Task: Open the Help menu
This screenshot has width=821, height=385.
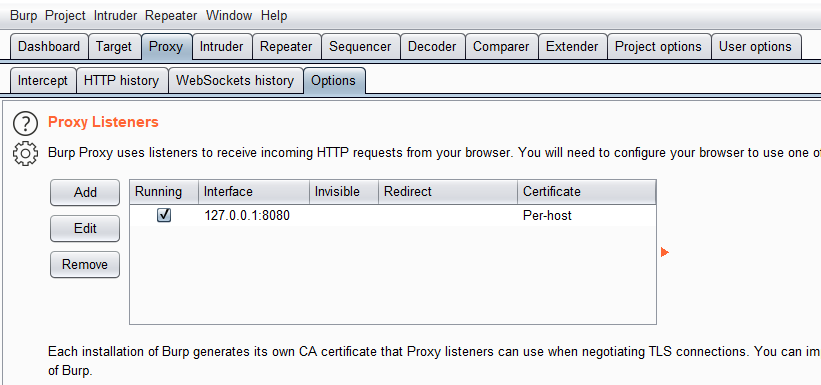Action: [274, 16]
